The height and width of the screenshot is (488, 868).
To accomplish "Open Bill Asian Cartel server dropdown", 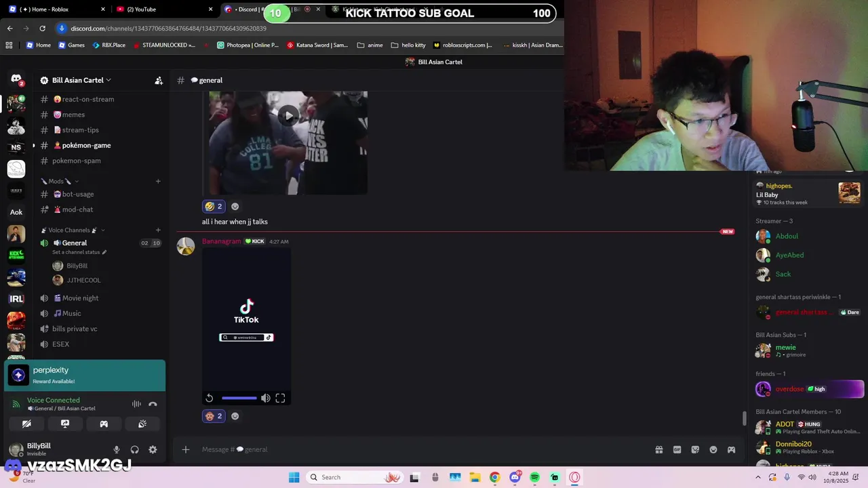I will click(81, 80).
